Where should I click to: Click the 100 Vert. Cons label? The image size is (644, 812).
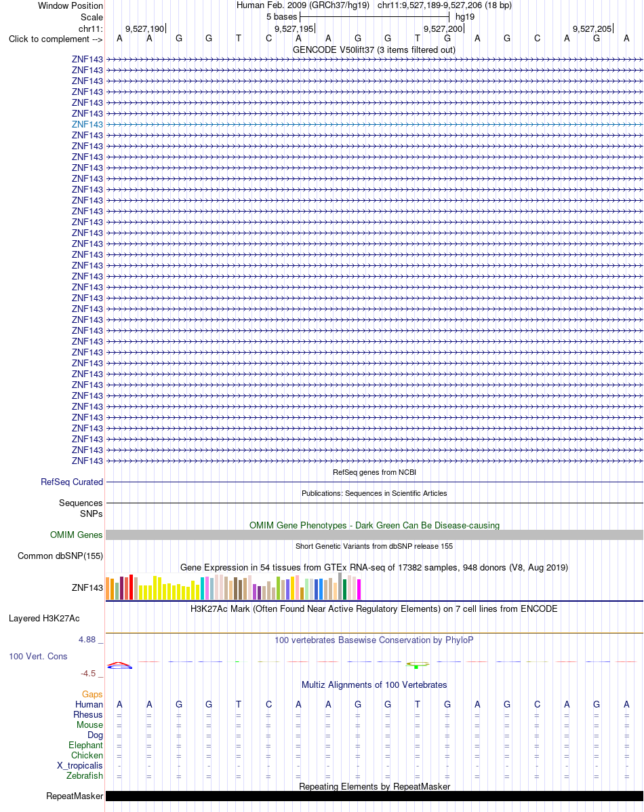click(x=38, y=657)
